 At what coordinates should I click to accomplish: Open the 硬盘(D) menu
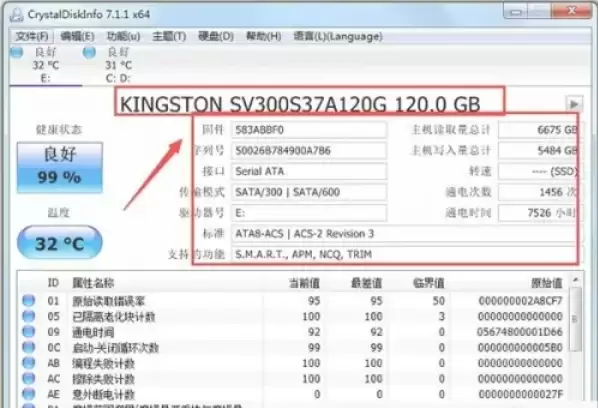coord(215,37)
